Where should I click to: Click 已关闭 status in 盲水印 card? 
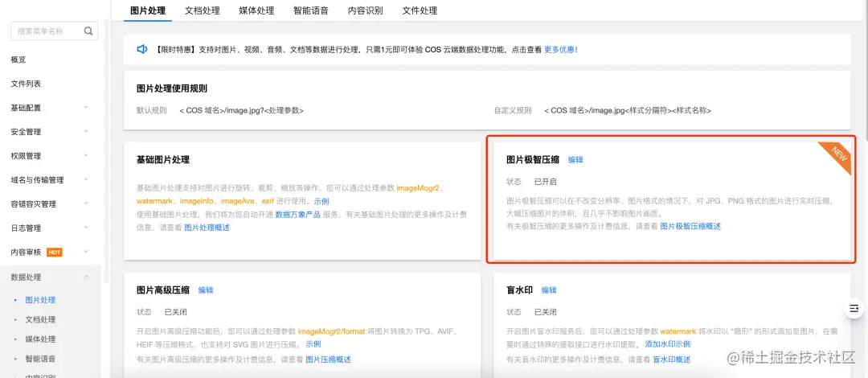545,312
